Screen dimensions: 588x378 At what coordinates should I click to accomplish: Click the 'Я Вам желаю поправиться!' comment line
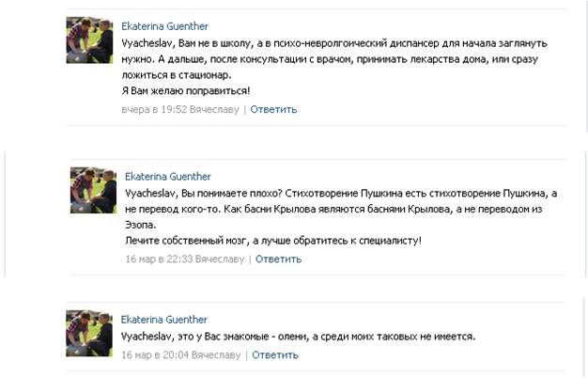186,91
